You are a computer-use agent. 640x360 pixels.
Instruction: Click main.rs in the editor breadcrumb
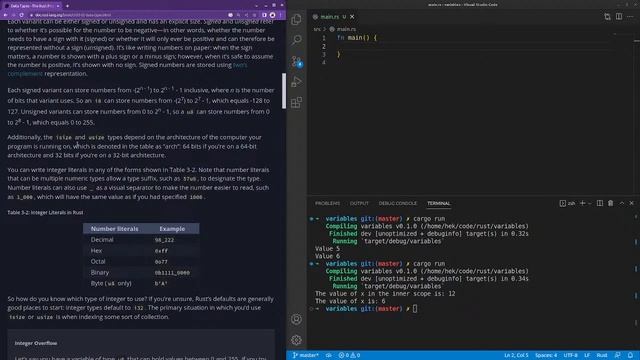(x=346, y=29)
